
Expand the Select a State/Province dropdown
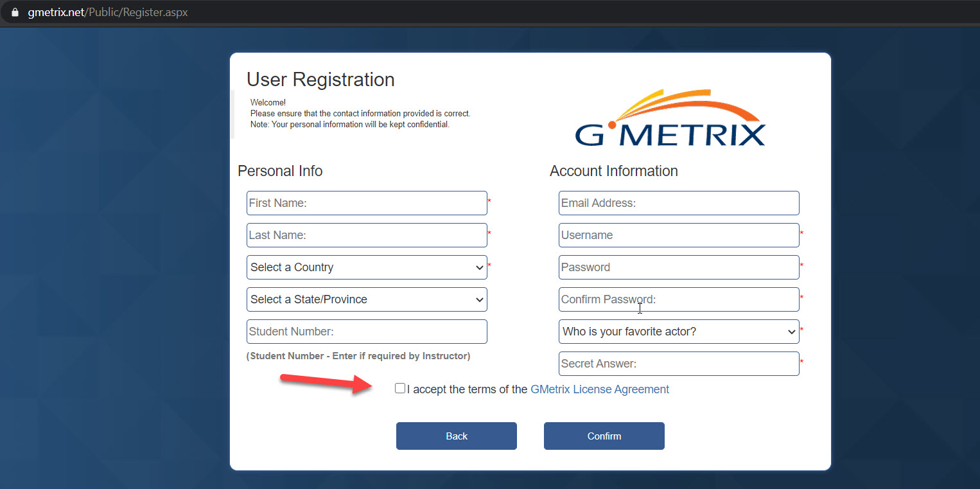pyautogui.click(x=367, y=299)
